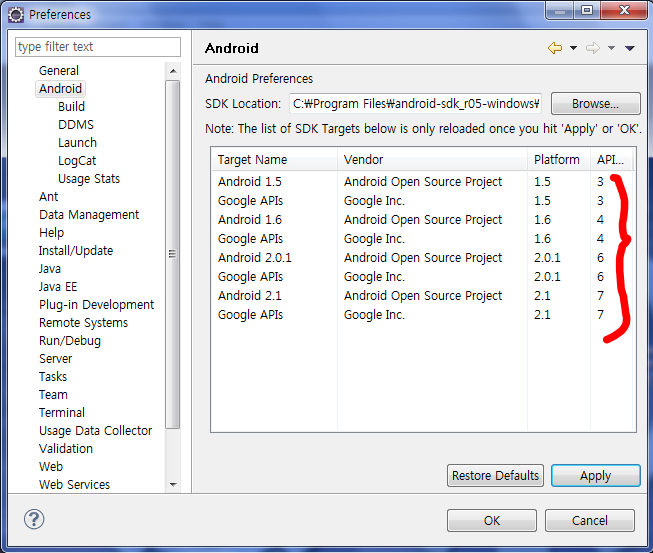This screenshot has width=653, height=553.
Task: Click the type filter text field
Action: [x=98, y=47]
